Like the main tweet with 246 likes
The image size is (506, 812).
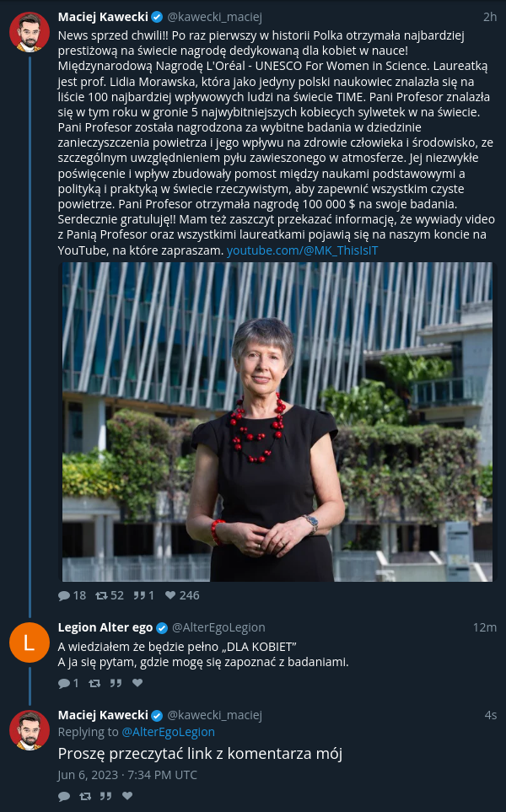coord(170,595)
